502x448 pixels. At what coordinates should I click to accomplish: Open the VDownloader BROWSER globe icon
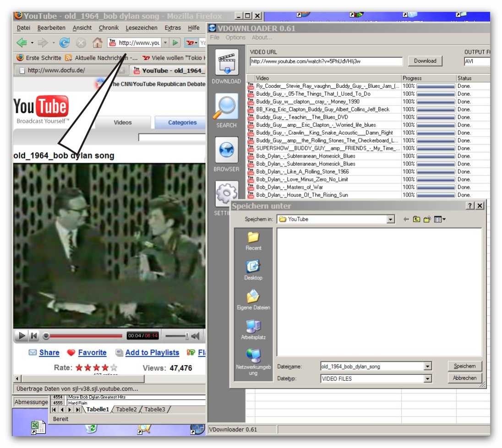coord(227,150)
